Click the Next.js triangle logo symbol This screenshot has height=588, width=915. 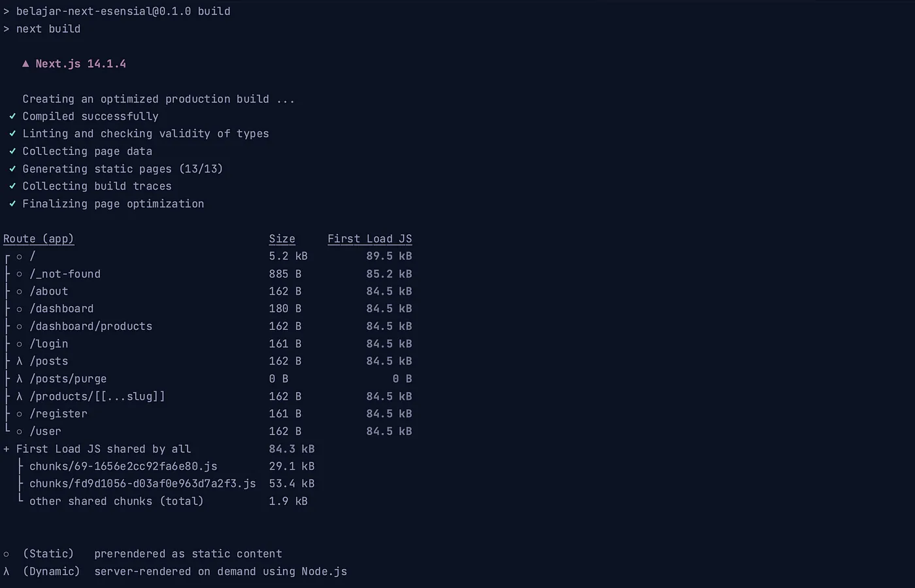25,64
